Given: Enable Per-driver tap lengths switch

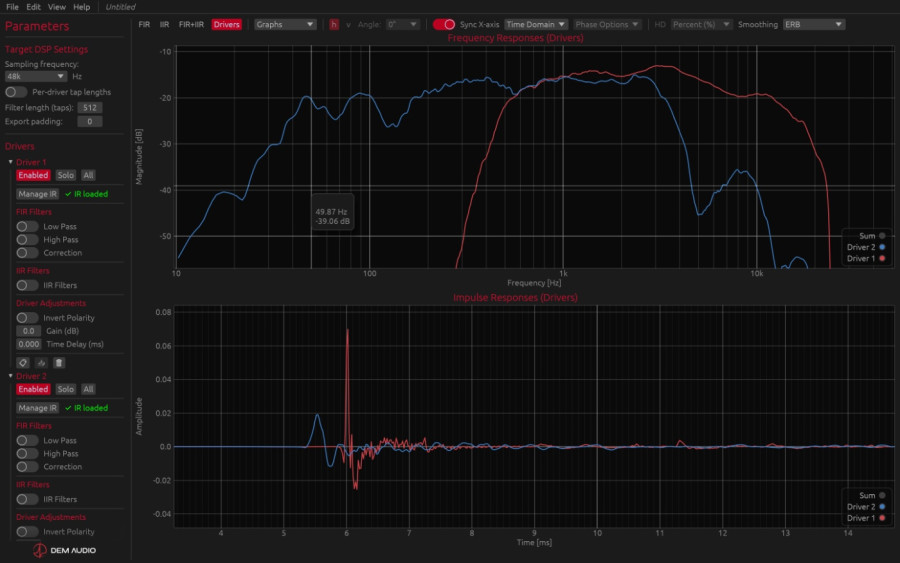Looking at the screenshot, I should (15, 92).
